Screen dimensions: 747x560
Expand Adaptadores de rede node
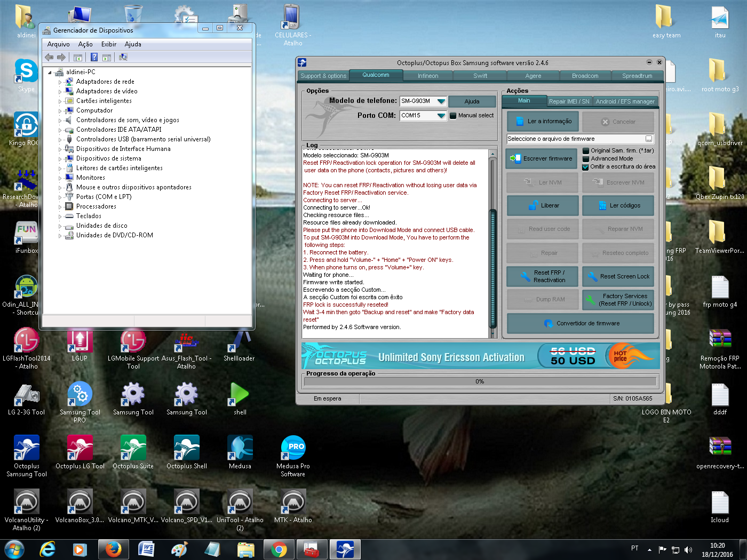coord(60,82)
